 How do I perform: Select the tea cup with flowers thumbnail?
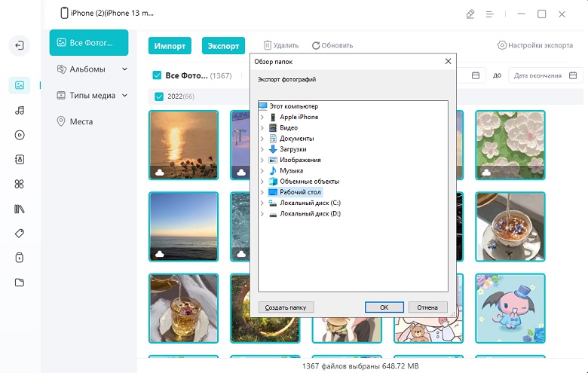pos(510,227)
